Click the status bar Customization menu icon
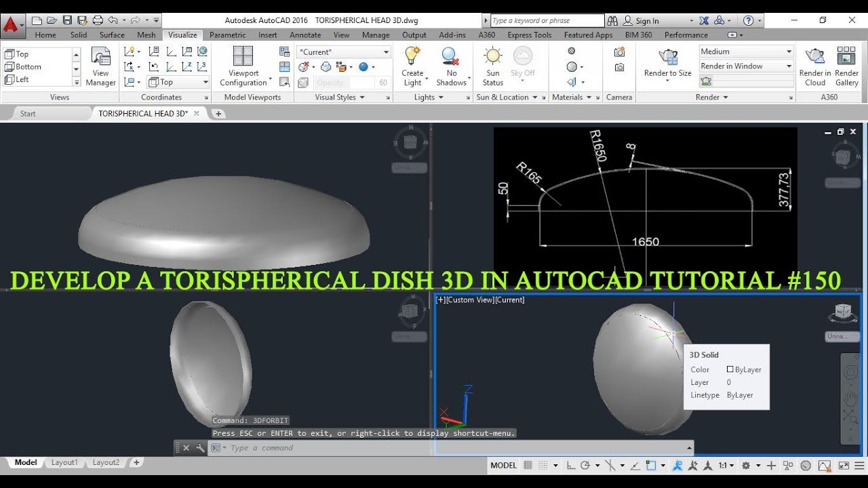This screenshot has height=488, width=868. point(859,466)
